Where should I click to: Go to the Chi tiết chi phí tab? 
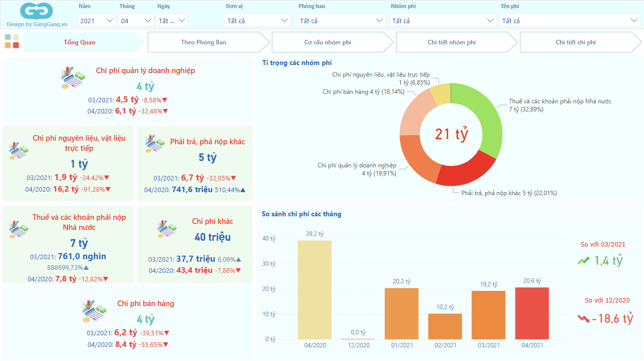pos(575,42)
